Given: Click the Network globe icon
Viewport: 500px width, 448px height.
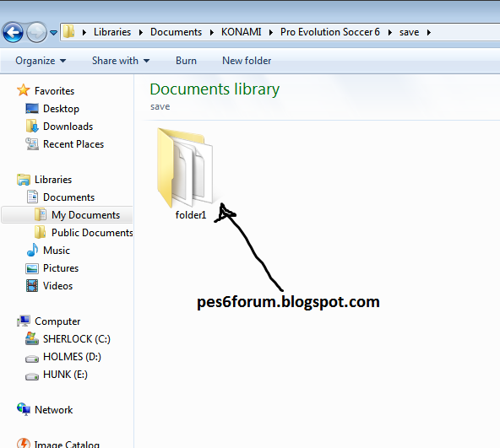Looking at the screenshot, I should point(24,409).
